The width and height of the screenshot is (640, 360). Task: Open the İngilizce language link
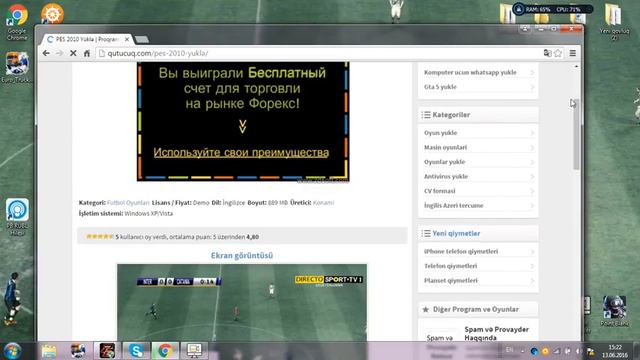tap(234, 202)
